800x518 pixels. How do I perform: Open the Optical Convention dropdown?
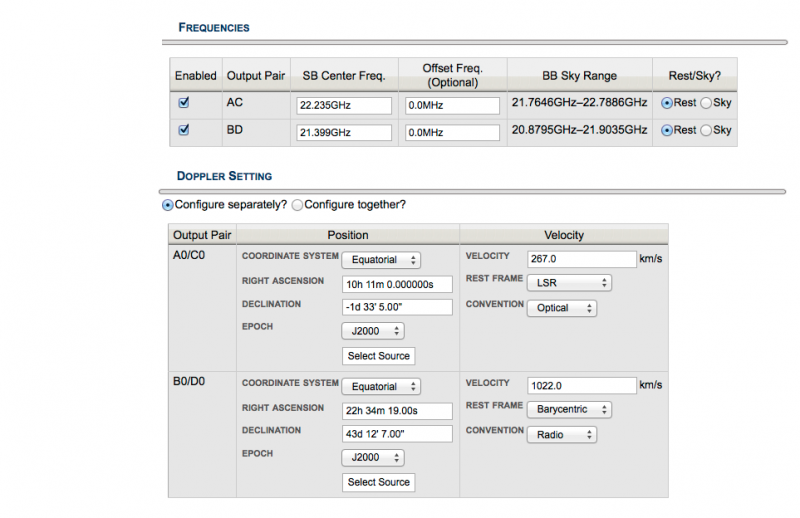click(x=562, y=308)
